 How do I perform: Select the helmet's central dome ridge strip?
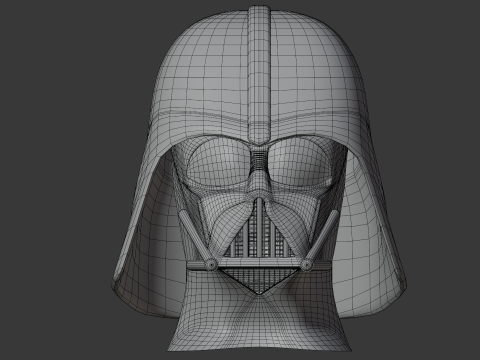coord(259,75)
